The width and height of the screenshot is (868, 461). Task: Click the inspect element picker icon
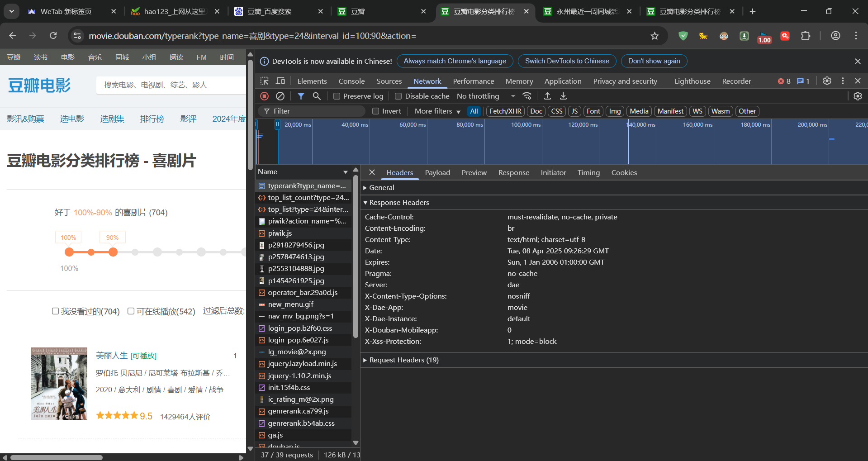[x=265, y=81]
